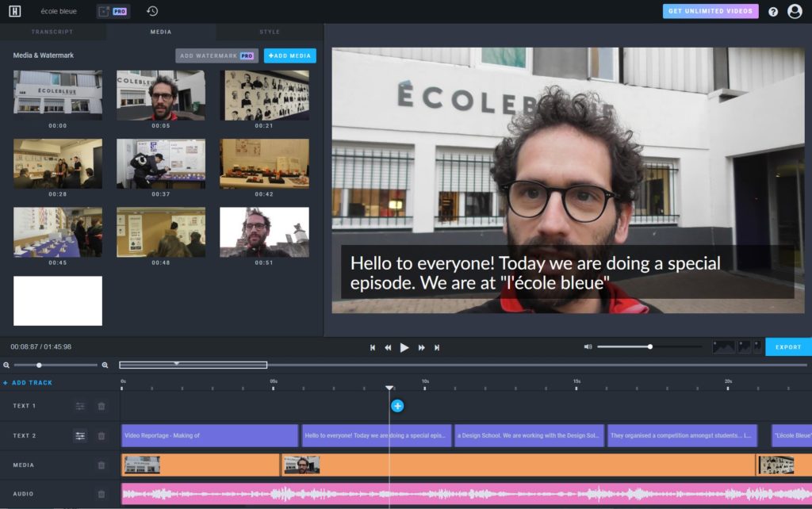Image resolution: width=812 pixels, height=509 pixels.
Task: Click the timeline zoom-in magnifier
Action: pos(105,365)
